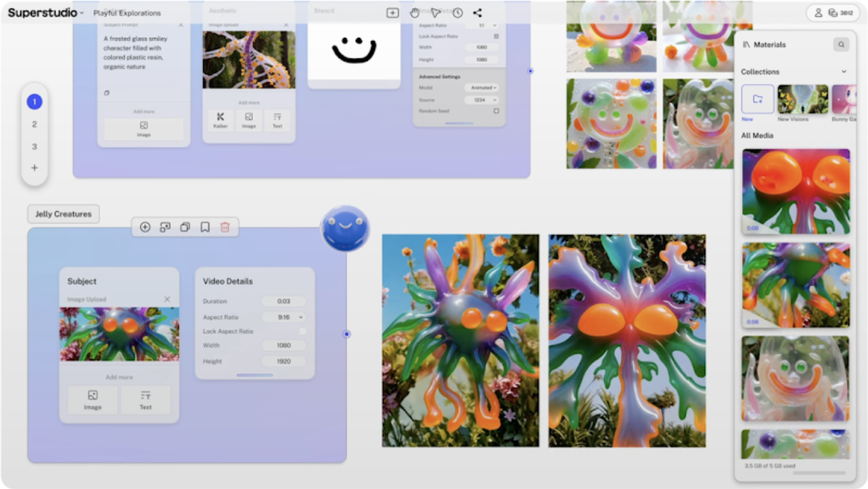Create a New collection folder
Screen dimensions: 868x489
[x=758, y=99]
